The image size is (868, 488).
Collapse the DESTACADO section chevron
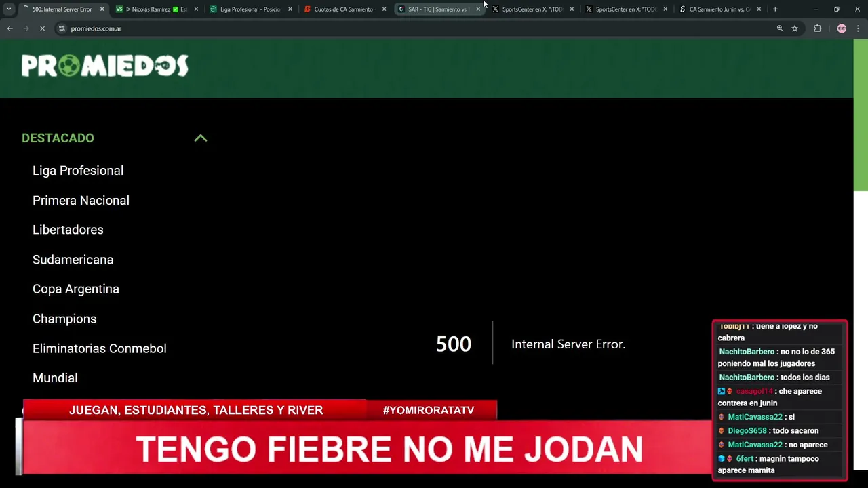[x=201, y=138]
